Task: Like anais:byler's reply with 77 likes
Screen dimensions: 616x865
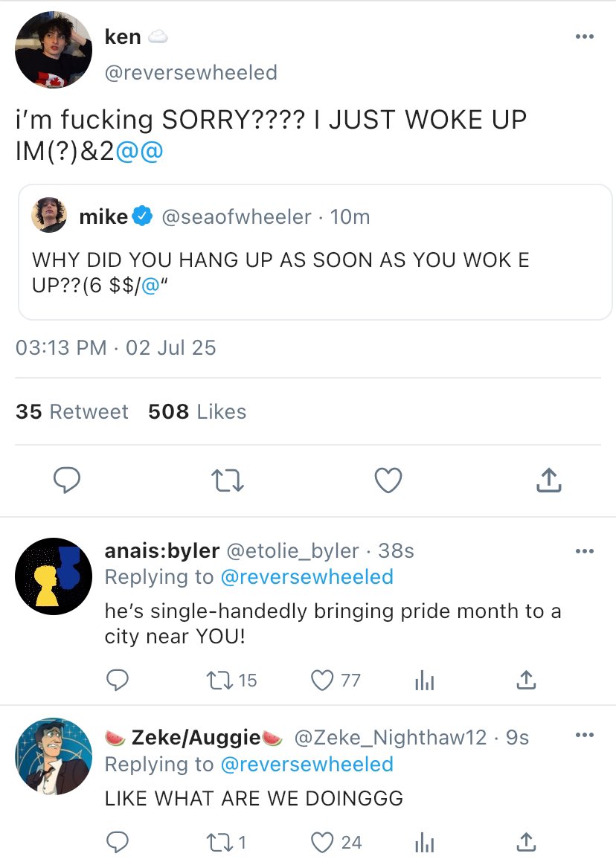Action: [324, 680]
